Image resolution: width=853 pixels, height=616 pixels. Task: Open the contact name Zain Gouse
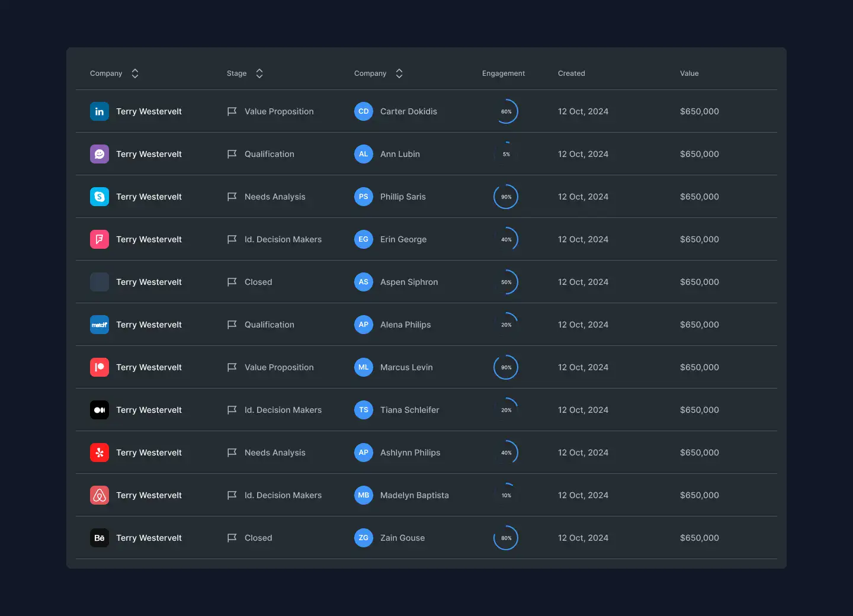(x=403, y=538)
